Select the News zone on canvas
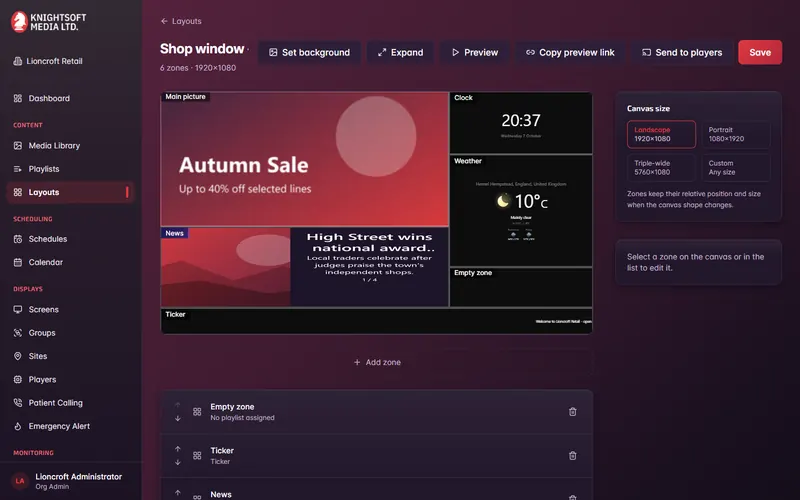The image size is (800, 500). pyautogui.click(x=305, y=267)
